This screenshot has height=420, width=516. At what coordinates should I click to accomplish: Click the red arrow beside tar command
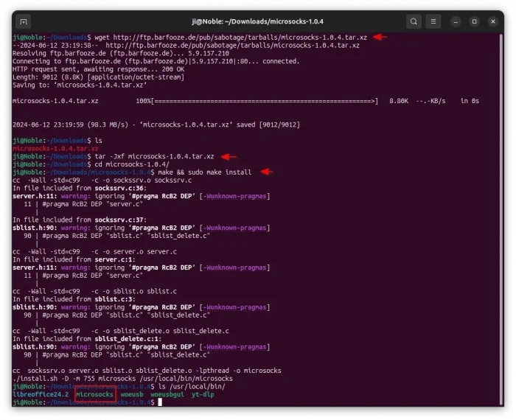pyautogui.click(x=228, y=156)
